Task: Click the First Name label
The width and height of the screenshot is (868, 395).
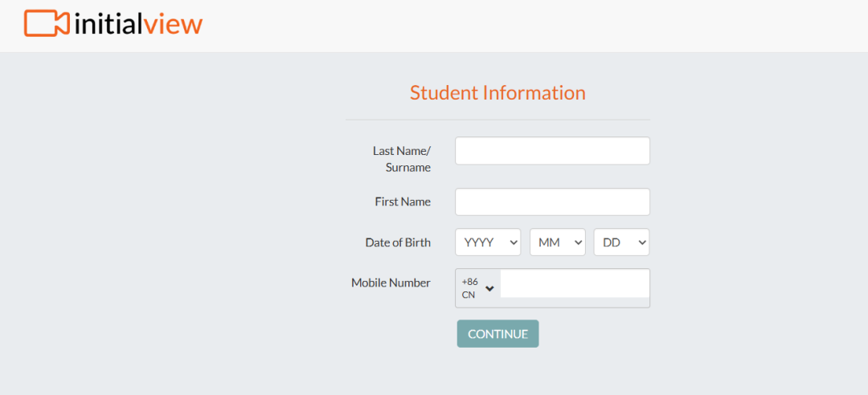Action: coord(403,202)
